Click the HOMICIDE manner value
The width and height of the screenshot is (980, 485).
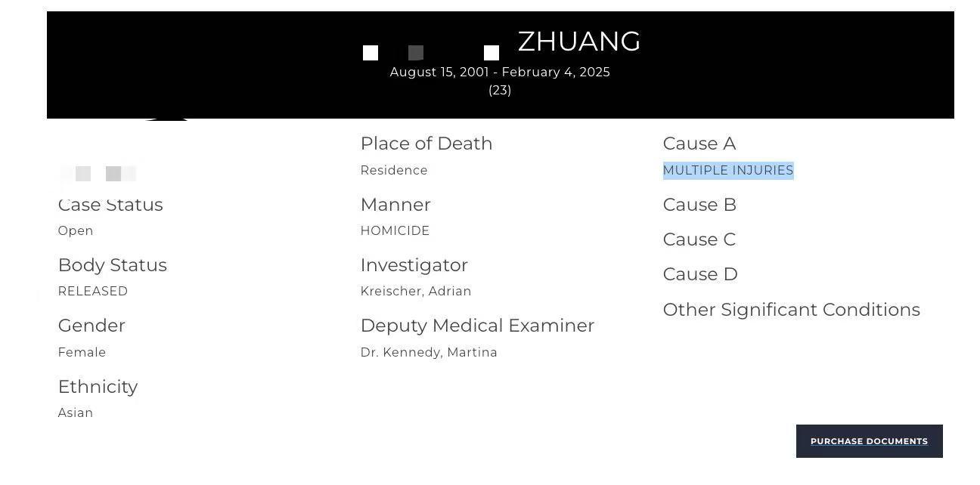395,231
